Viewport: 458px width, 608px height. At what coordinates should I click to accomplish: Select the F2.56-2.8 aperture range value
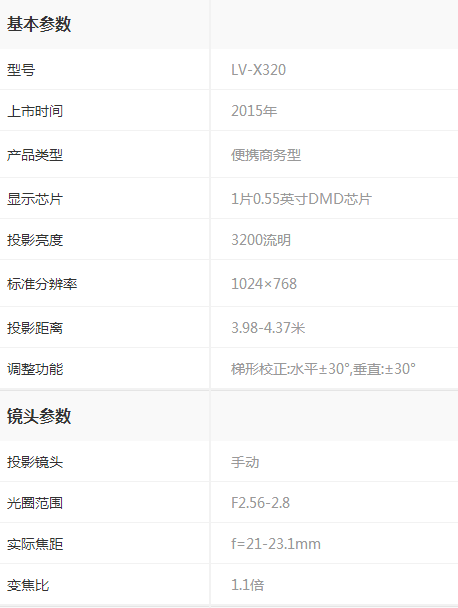pyautogui.click(x=260, y=503)
